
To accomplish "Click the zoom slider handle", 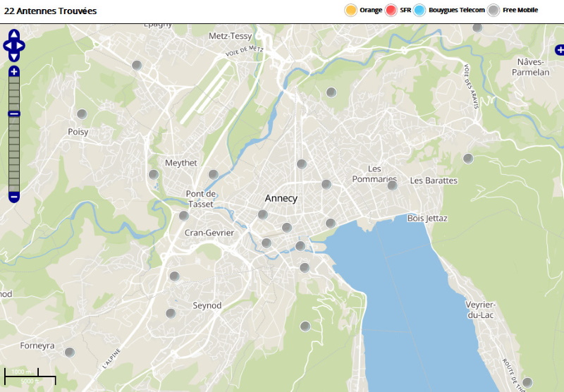I will [x=14, y=114].
